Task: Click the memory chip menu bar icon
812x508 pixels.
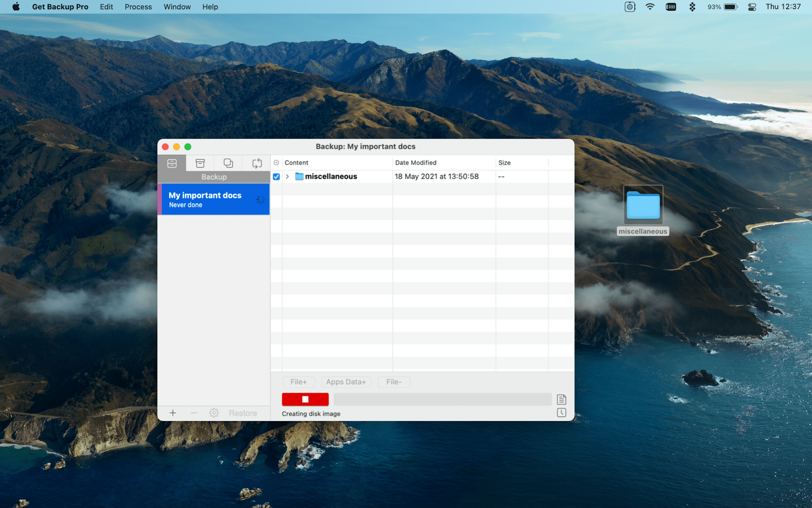Action: (671, 7)
